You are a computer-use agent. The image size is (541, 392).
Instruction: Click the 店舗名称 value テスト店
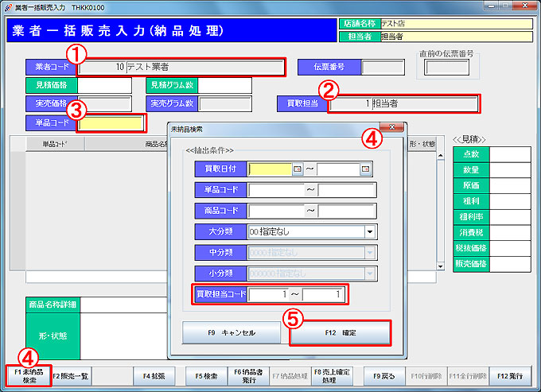(x=457, y=24)
